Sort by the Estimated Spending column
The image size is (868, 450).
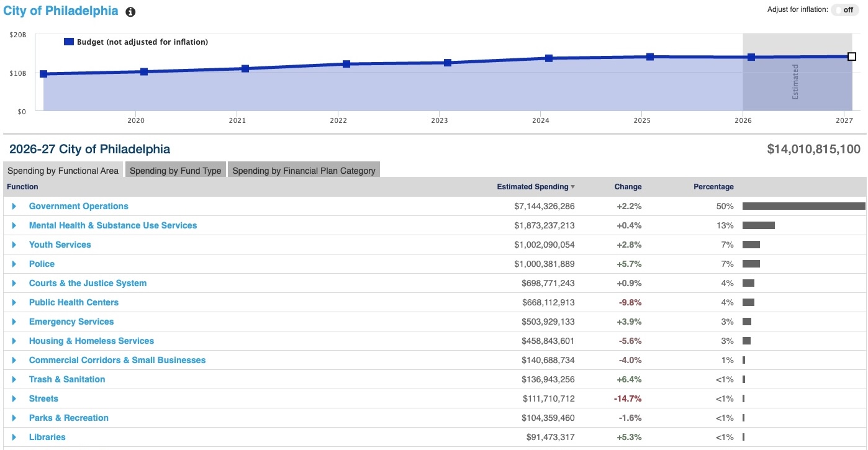click(536, 187)
